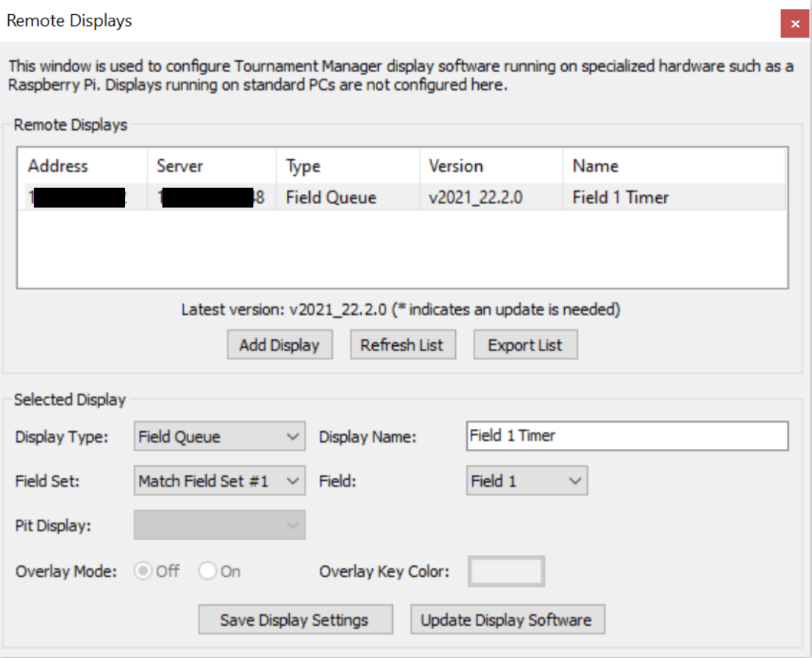Click the Server column header

pos(179,166)
